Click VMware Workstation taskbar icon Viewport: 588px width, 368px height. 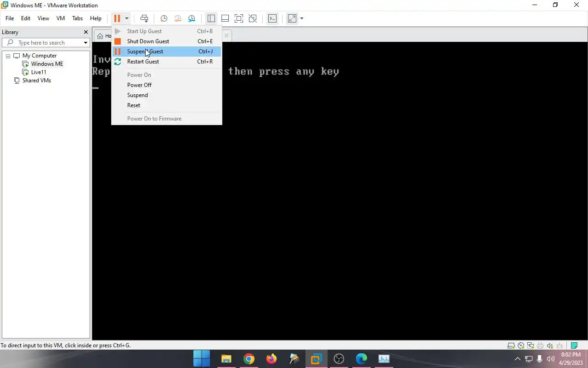tap(316, 359)
